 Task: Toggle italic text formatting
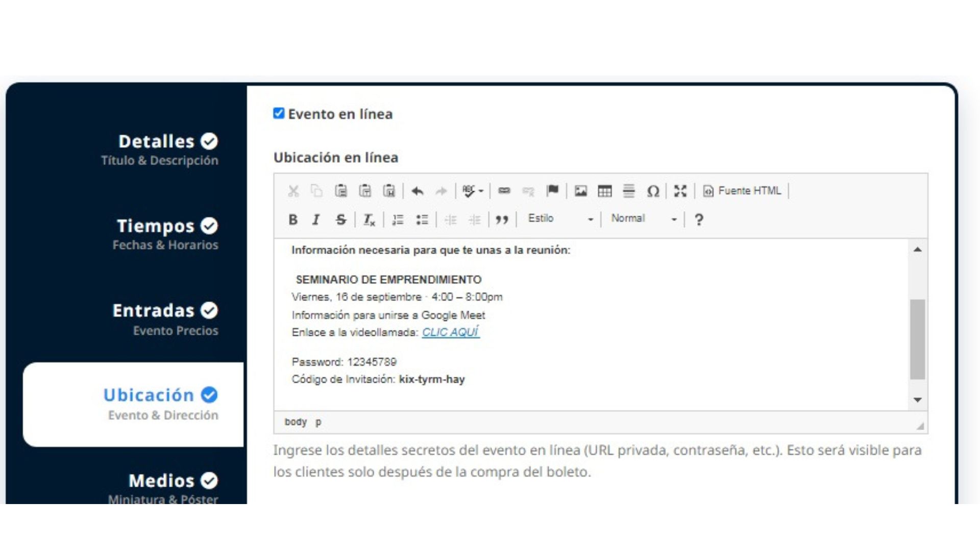pyautogui.click(x=316, y=219)
